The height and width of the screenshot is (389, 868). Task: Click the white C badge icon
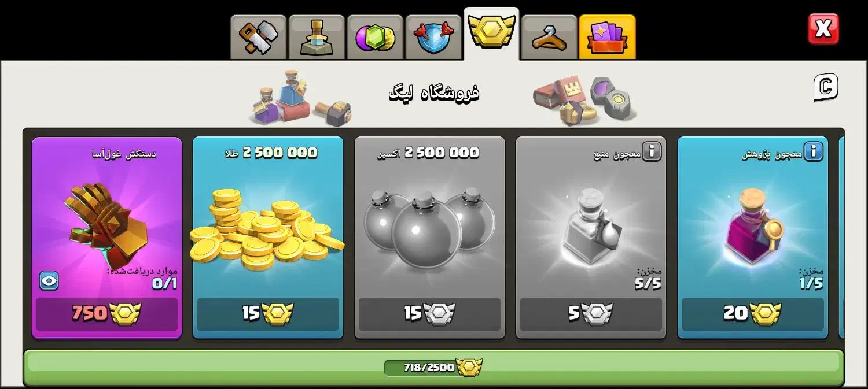826,87
